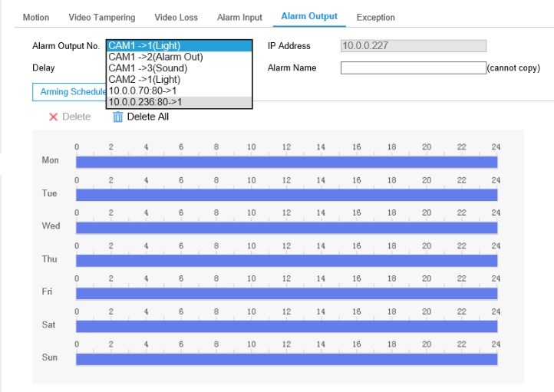Focus the Alarm Name text field

pos(414,68)
